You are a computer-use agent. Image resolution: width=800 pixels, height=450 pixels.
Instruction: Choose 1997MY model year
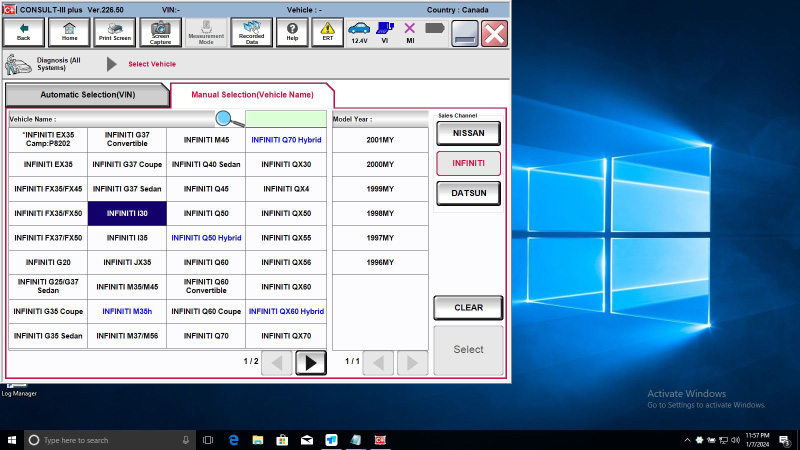click(380, 238)
